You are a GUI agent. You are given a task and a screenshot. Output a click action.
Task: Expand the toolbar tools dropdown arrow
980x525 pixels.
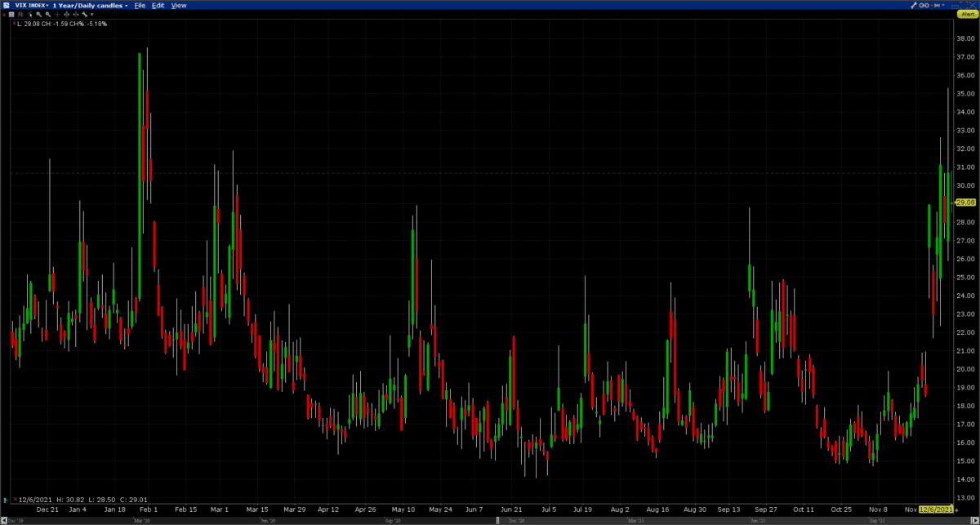click(x=91, y=15)
